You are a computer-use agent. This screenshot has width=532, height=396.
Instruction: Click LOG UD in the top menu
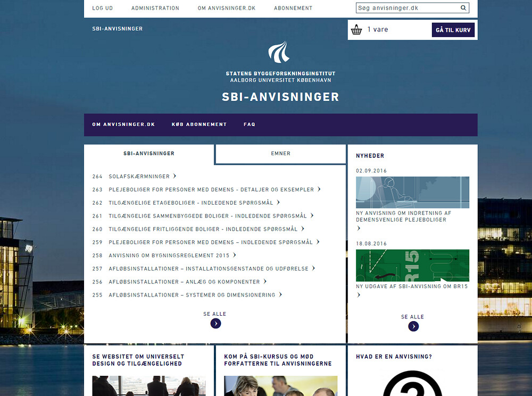[103, 8]
